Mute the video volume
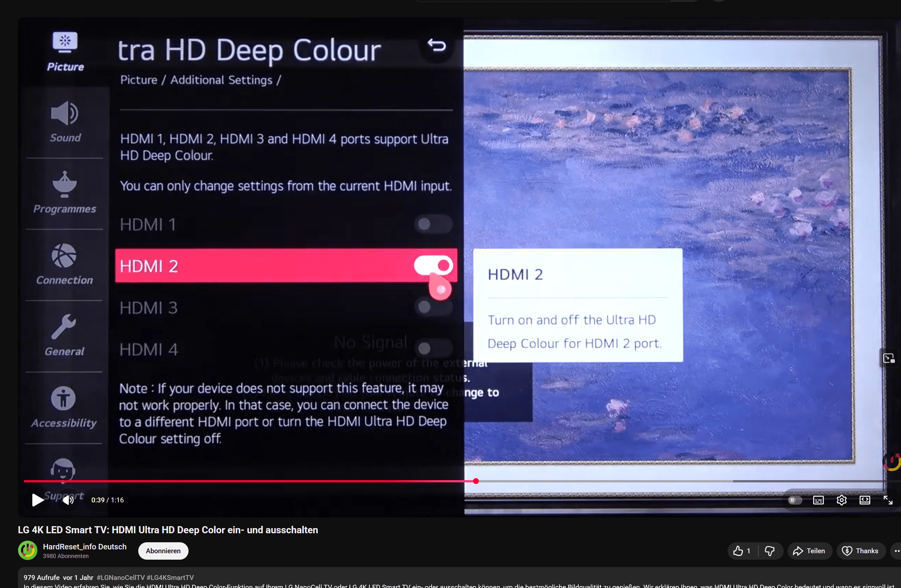901x588 pixels. tap(68, 500)
